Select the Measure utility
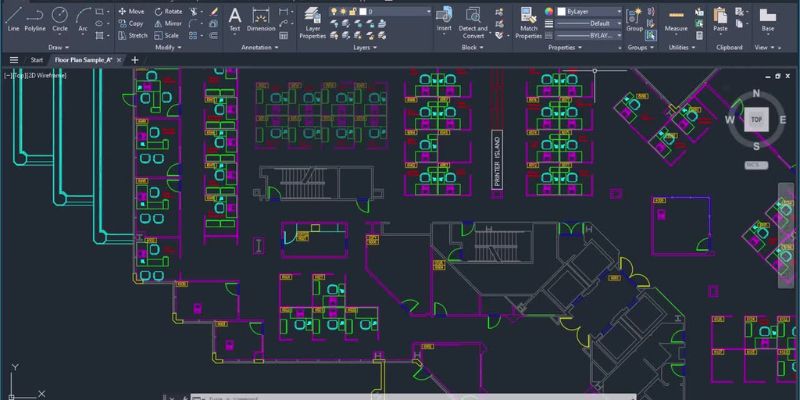 (676, 20)
